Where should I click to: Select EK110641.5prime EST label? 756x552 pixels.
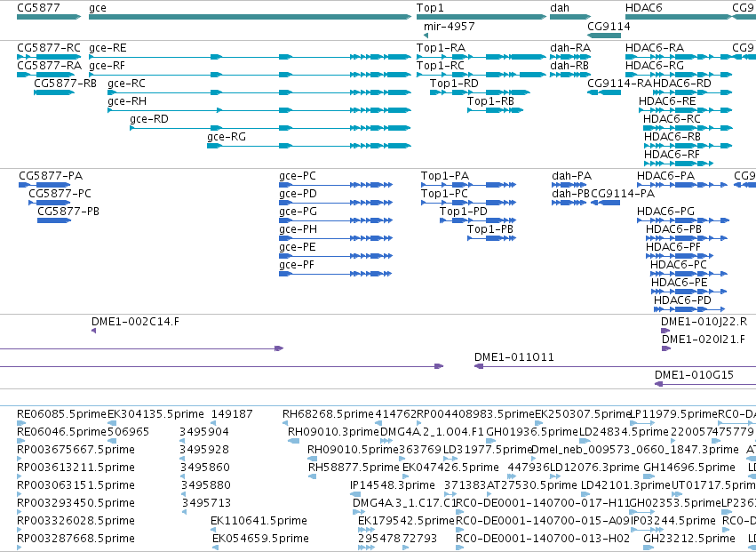[x=259, y=521]
